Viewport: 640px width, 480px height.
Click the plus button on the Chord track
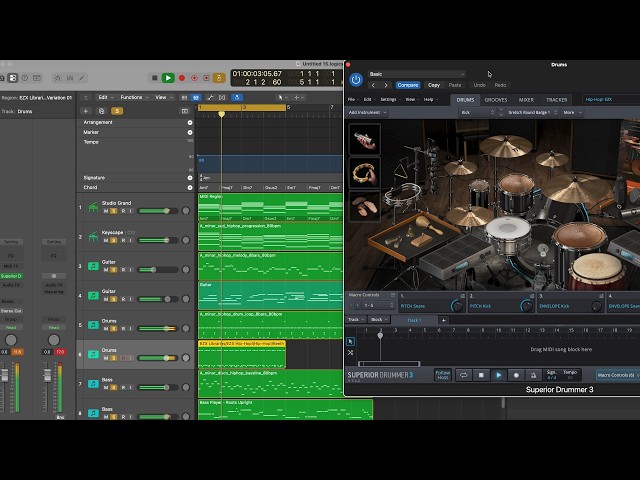190,188
